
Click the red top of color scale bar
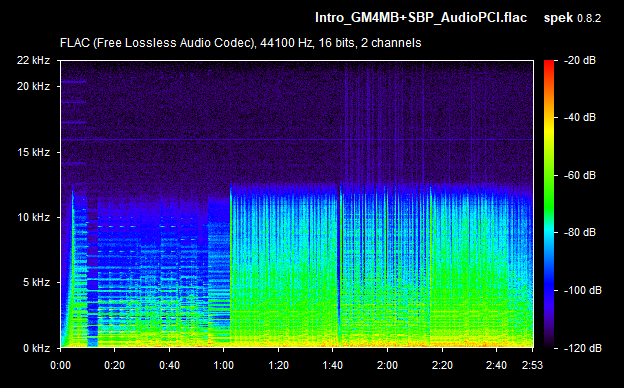tap(549, 64)
